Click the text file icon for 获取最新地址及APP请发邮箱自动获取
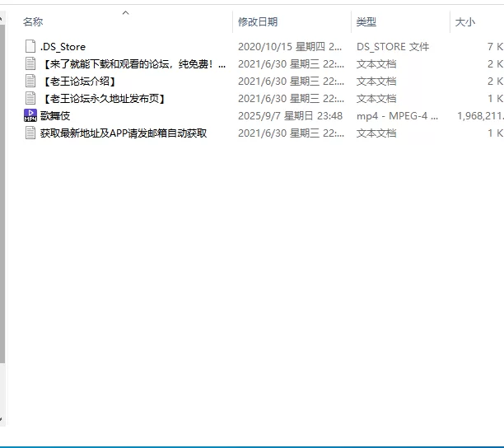 pyautogui.click(x=30, y=133)
